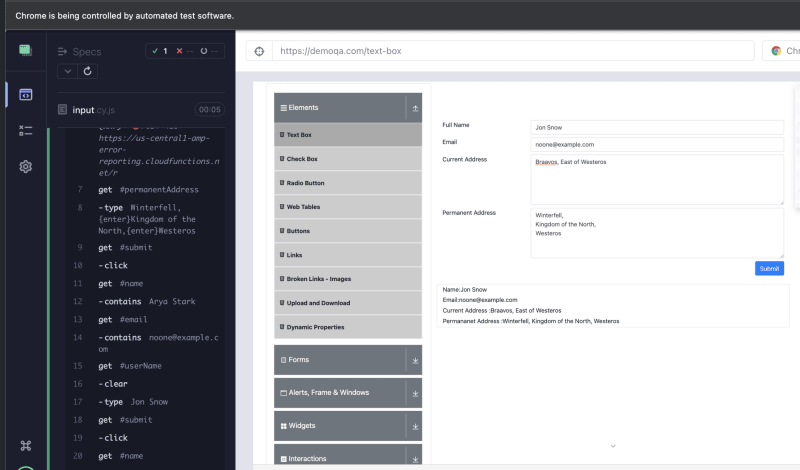Open the Specs runner sidebar icon
Image resolution: width=800 pixels, height=470 pixels.
click(26, 95)
